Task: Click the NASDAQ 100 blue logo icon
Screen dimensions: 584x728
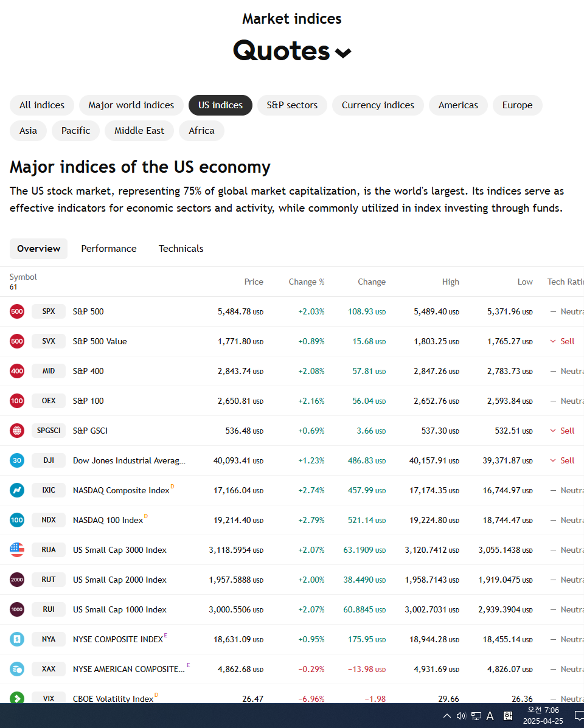Action: [x=17, y=520]
